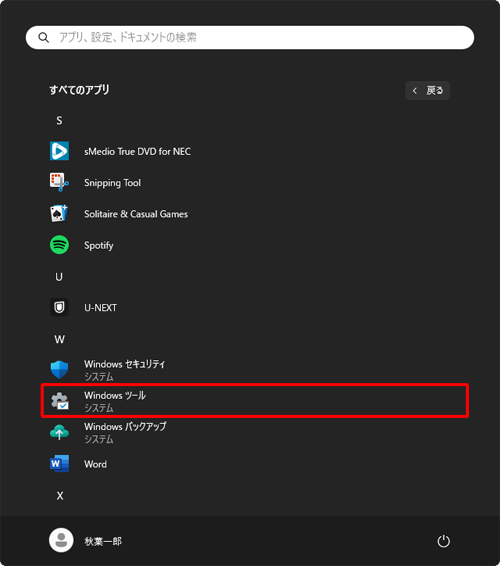This screenshot has width=500, height=566.
Task: Click the Word app icon
Action: point(59,464)
